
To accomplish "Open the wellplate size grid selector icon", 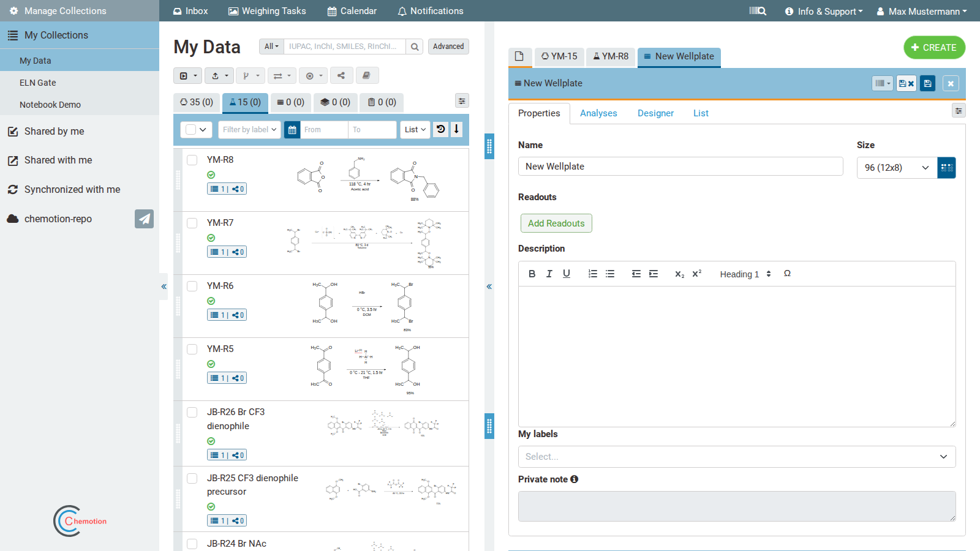I will click(x=947, y=168).
